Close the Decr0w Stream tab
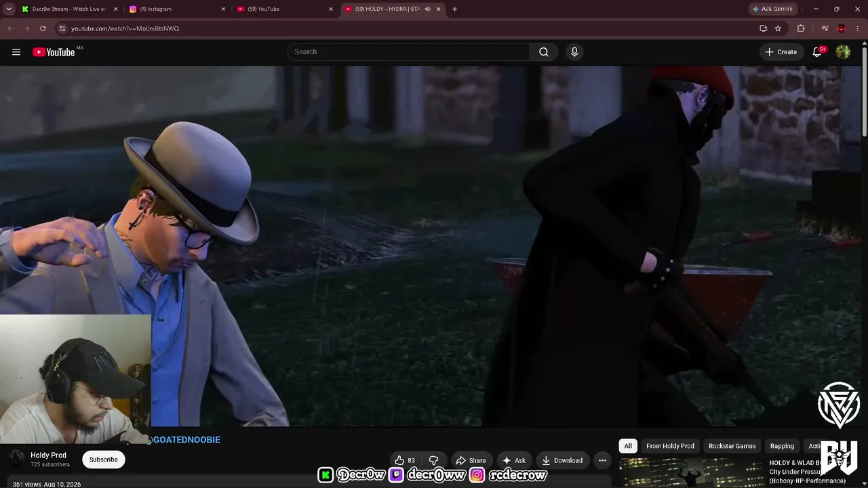The image size is (868, 488). coord(115,9)
